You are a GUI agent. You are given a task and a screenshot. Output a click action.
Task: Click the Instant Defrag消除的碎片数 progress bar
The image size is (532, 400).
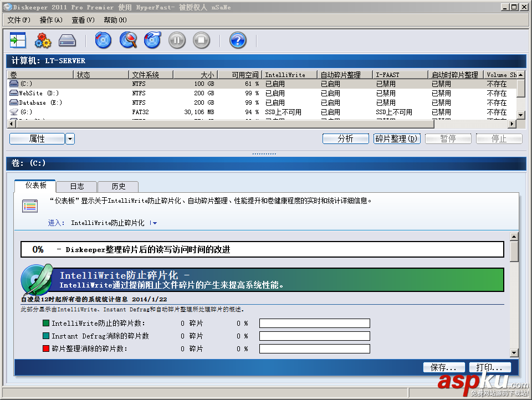pyautogui.click(x=315, y=336)
